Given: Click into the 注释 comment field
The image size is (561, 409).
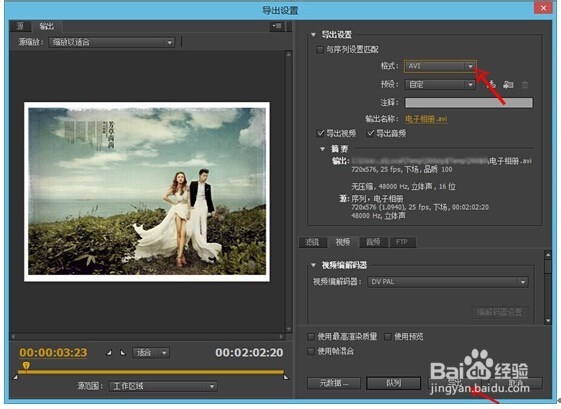Looking at the screenshot, I should point(469,103).
